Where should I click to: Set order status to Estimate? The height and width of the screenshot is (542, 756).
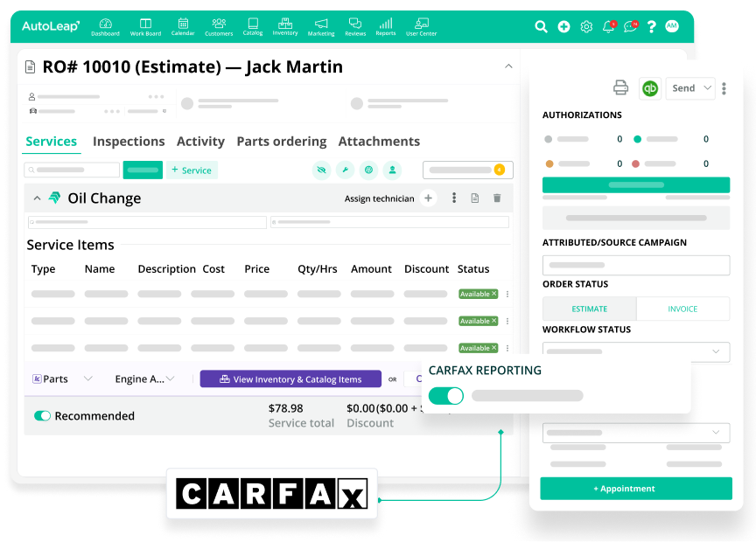point(589,309)
